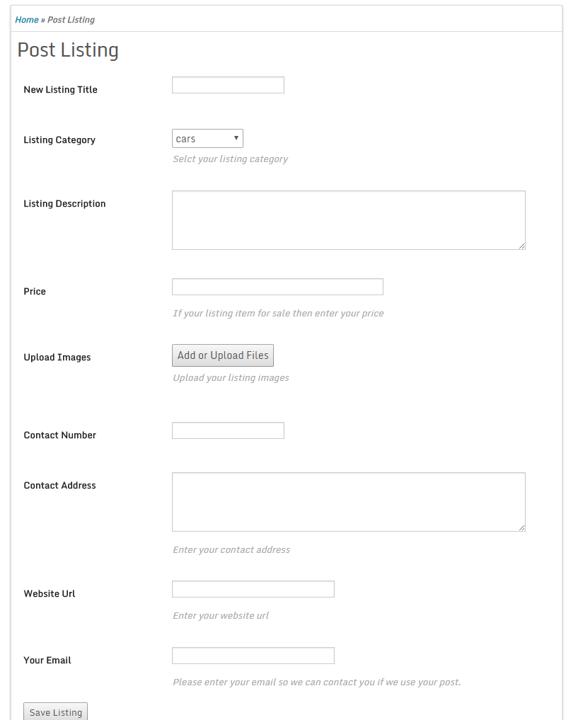
Task: Click the Website Url input box
Action: [x=253, y=589]
